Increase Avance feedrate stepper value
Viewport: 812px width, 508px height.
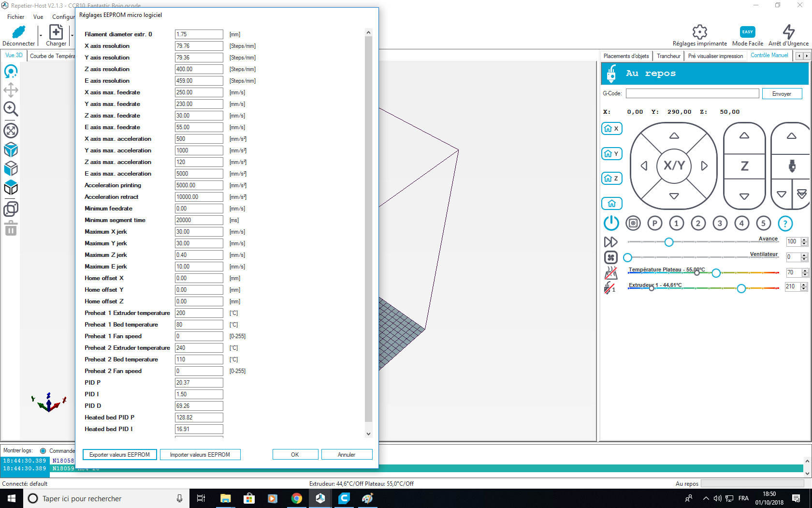coord(804,239)
